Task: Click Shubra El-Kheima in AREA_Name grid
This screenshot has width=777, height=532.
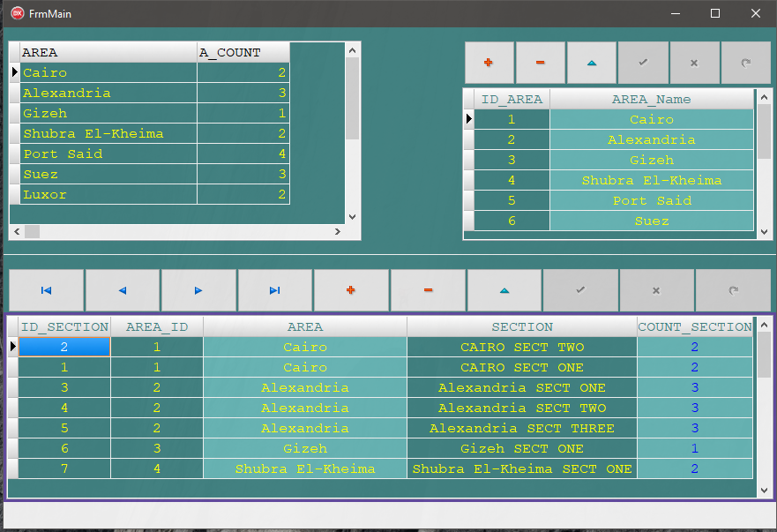Action: (652, 181)
